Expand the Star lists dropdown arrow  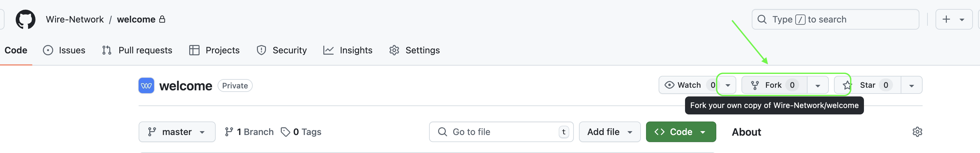click(x=911, y=85)
